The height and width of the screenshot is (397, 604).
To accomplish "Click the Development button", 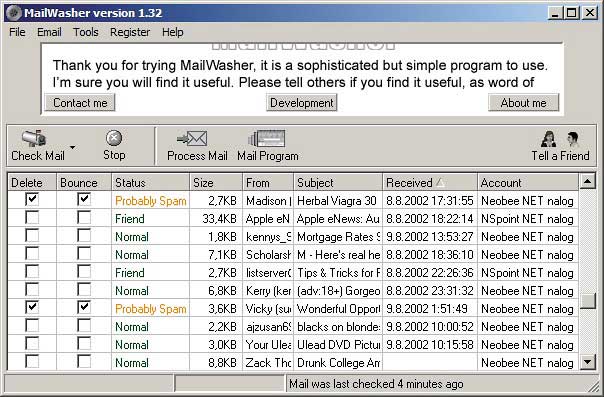I will tap(302, 103).
